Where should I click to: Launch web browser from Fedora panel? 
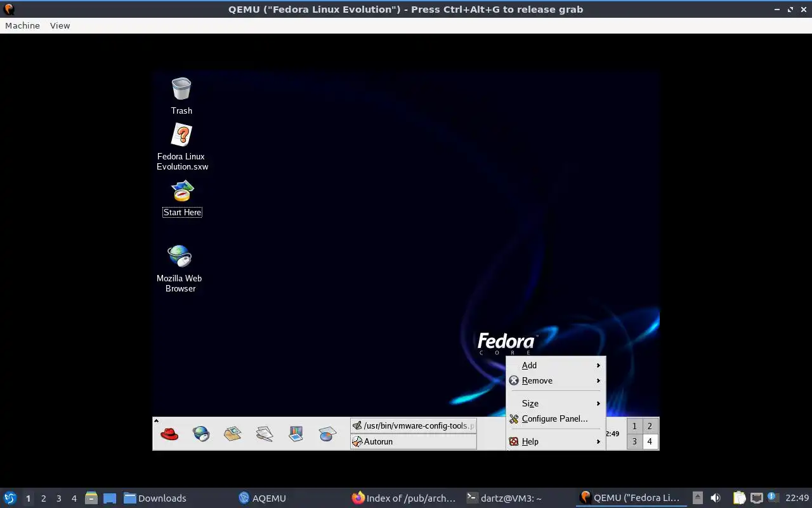201,434
